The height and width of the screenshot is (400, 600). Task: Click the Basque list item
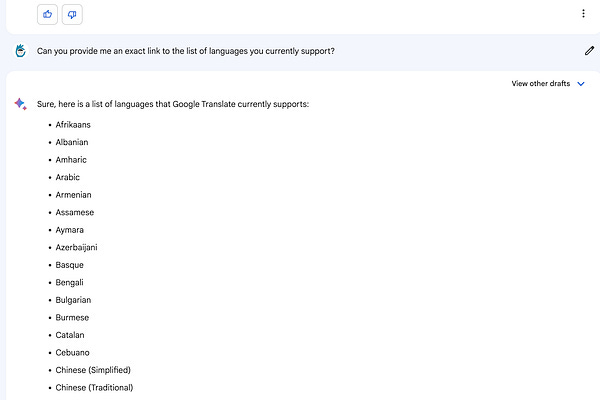coord(70,265)
